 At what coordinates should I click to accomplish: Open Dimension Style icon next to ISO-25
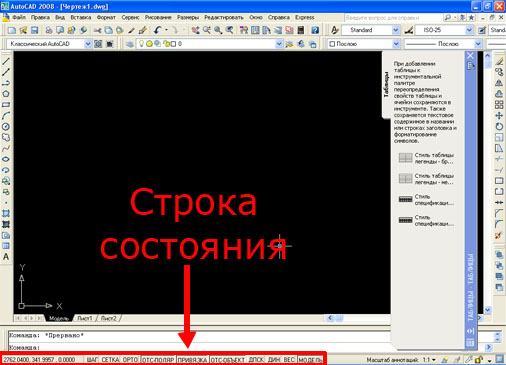click(x=409, y=30)
